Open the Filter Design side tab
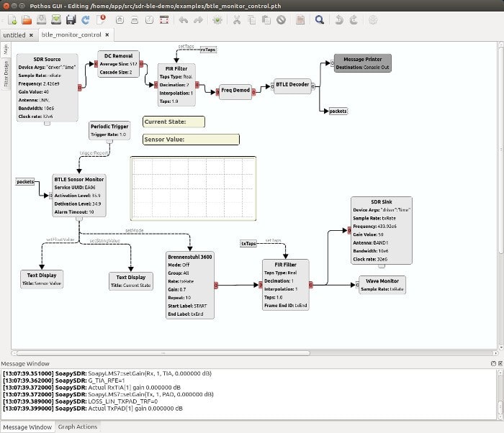The image size is (504, 433). pos(6,74)
